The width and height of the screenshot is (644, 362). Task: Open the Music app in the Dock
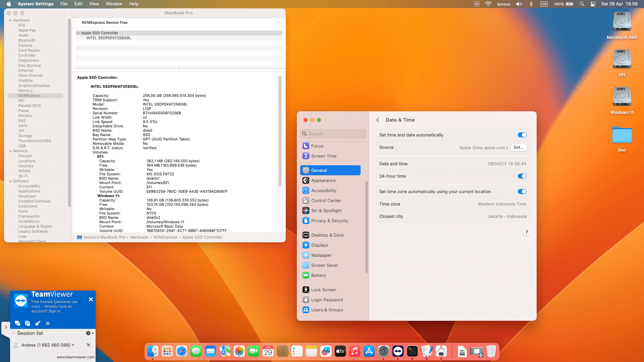[355, 351]
